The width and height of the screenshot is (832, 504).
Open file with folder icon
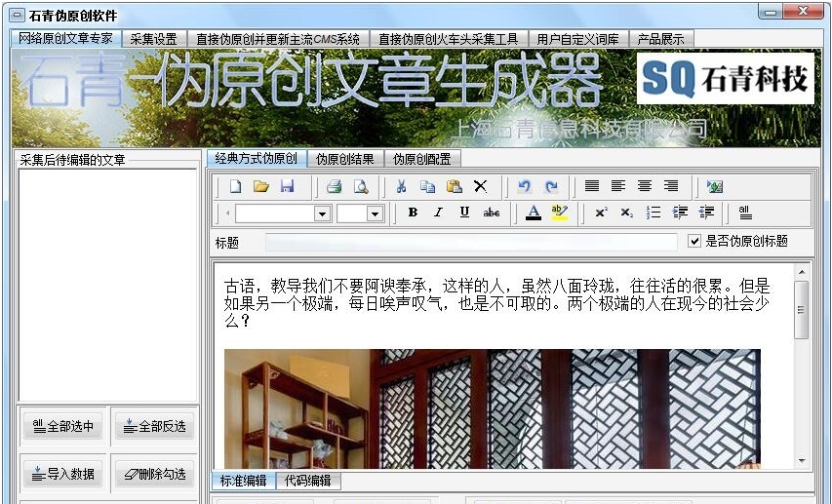261,186
